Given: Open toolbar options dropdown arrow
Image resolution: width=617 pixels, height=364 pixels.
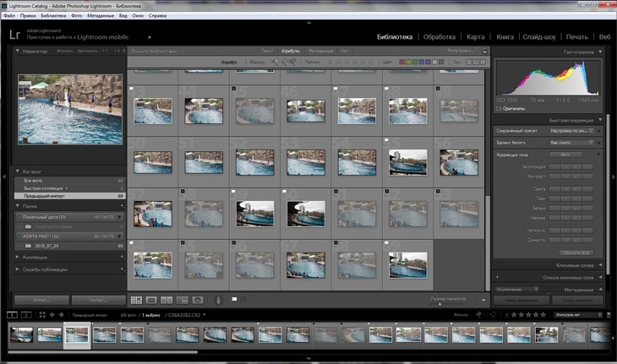Looking at the screenshot, I should [x=483, y=301].
